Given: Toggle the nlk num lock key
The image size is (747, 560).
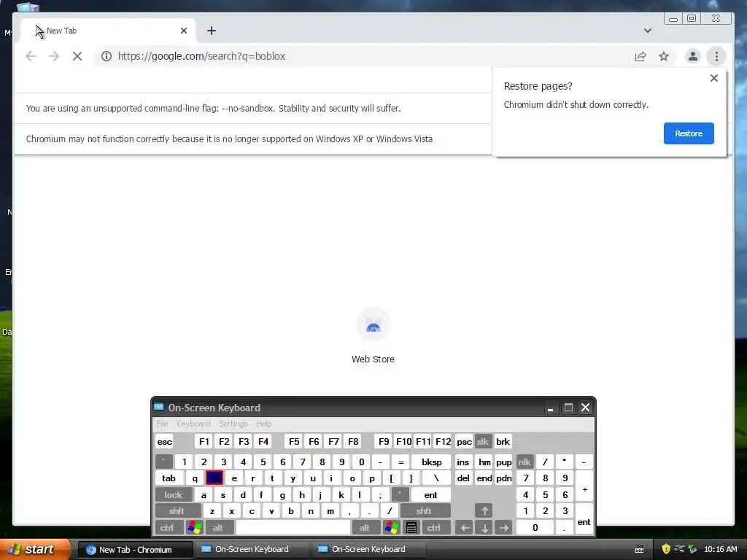Looking at the screenshot, I should tap(525, 462).
